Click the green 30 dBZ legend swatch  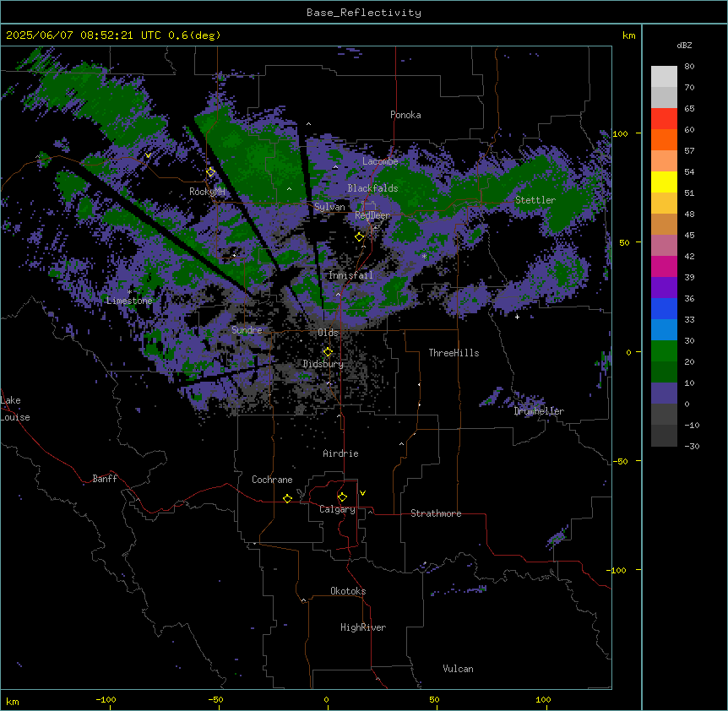664,351
